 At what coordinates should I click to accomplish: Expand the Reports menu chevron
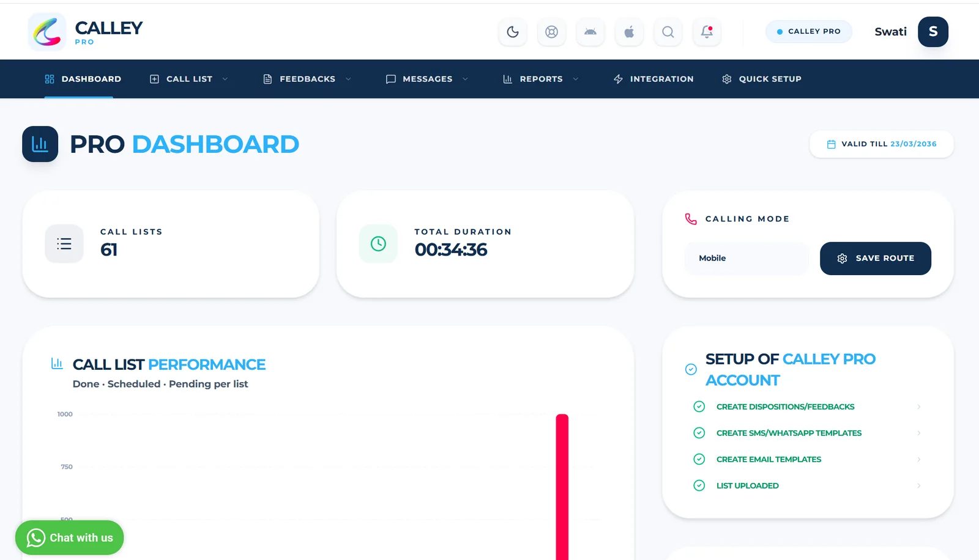[x=576, y=79]
